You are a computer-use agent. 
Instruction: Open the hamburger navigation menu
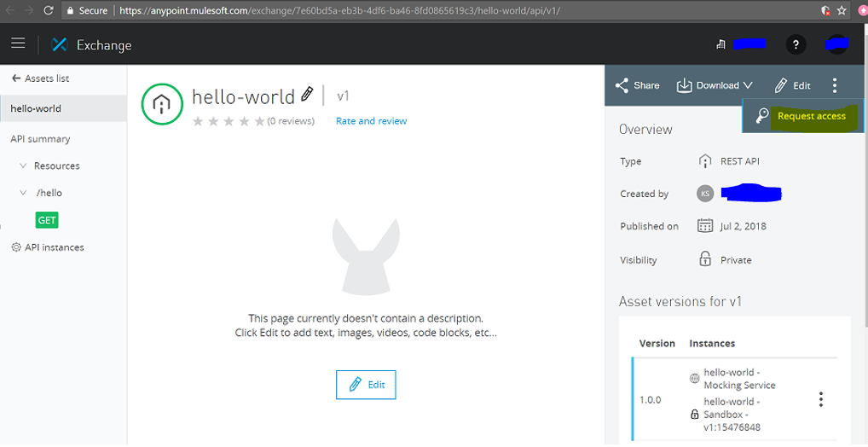[x=18, y=44]
